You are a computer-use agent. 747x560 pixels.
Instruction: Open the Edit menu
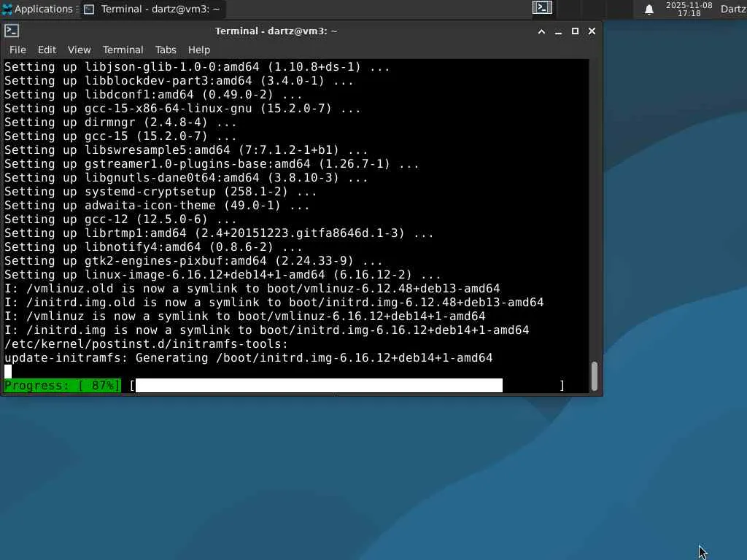[47, 50]
